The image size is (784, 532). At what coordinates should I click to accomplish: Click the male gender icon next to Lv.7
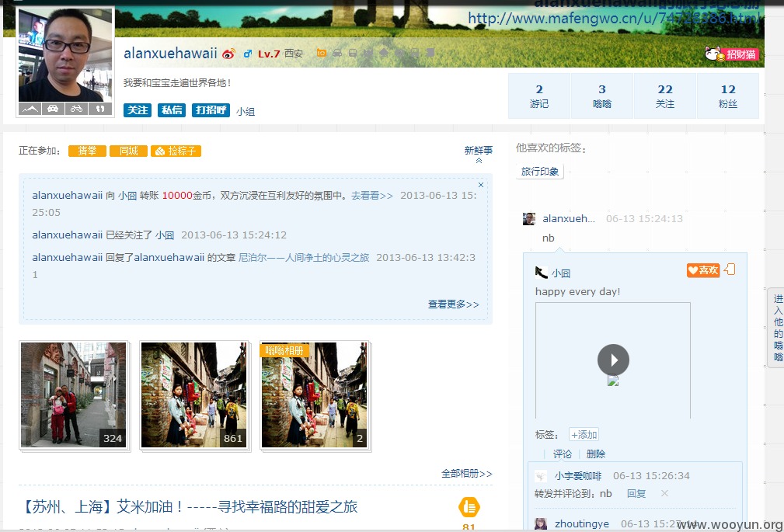248,54
